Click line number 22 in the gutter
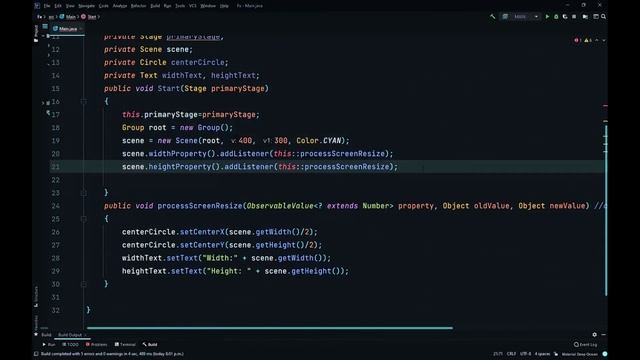 56,180
